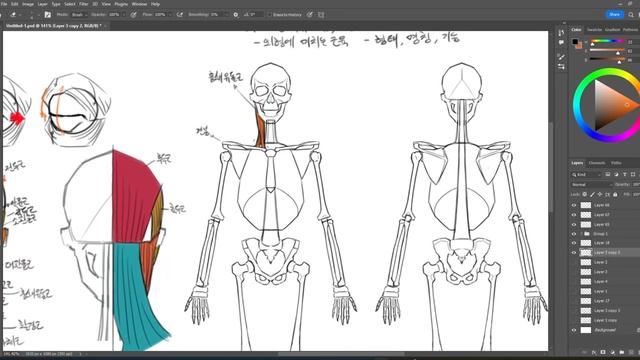The image size is (640, 360).
Task: Click the lock all padlock icon
Action: (x=615, y=194)
